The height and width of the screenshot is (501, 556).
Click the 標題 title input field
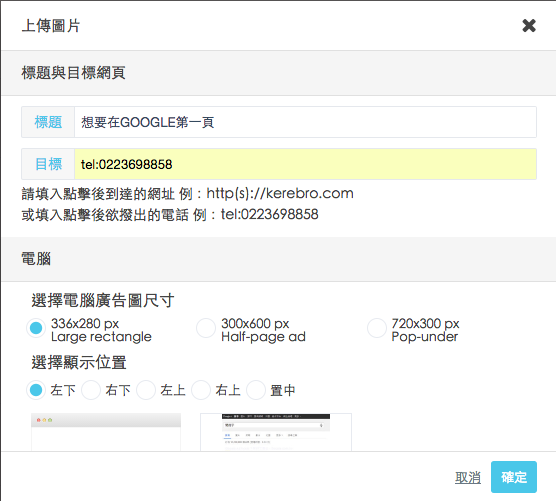coord(305,122)
